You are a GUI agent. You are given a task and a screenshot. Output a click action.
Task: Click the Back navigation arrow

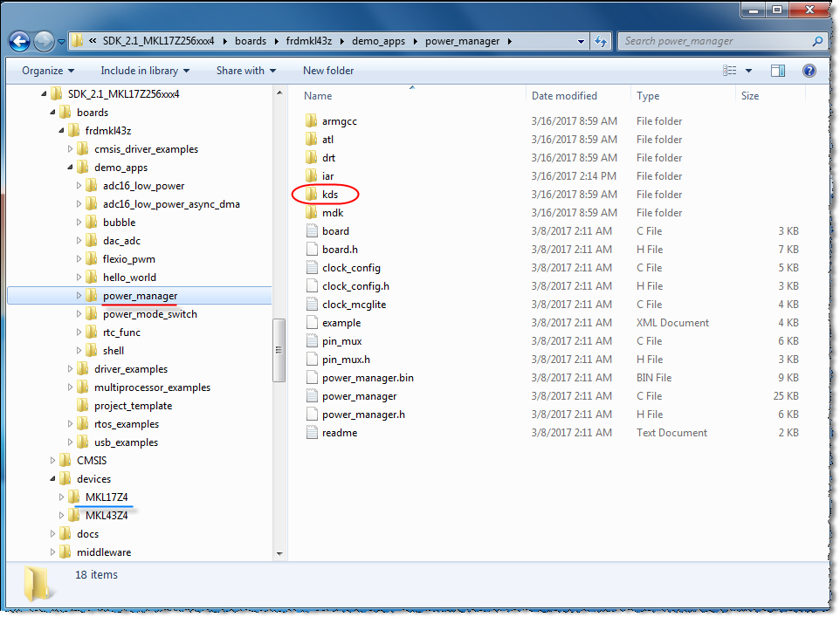pos(19,40)
